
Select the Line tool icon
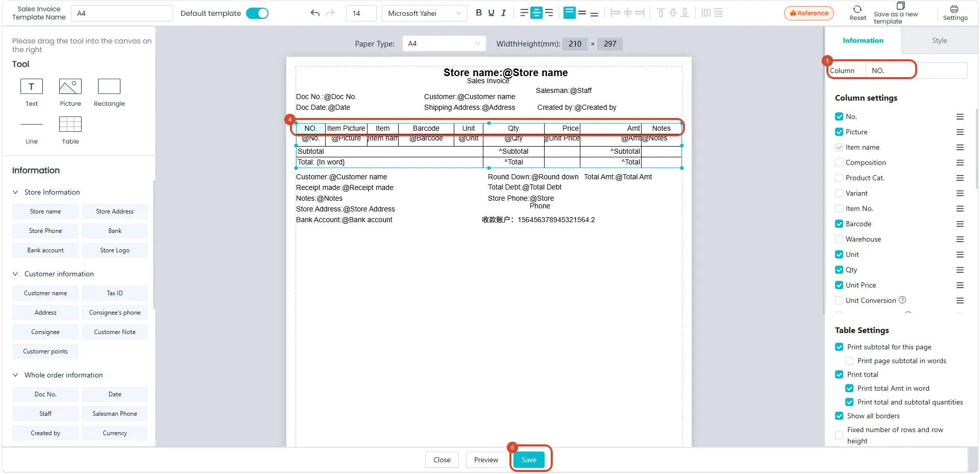click(x=32, y=124)
